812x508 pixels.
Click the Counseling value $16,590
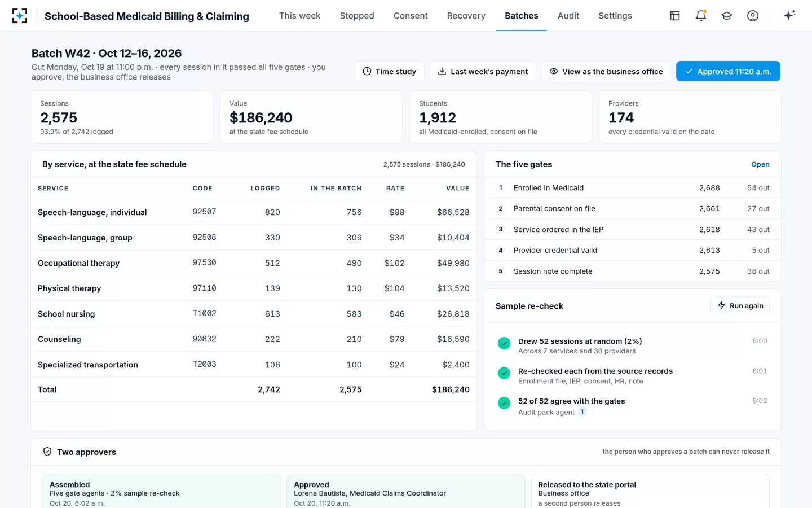453,339
